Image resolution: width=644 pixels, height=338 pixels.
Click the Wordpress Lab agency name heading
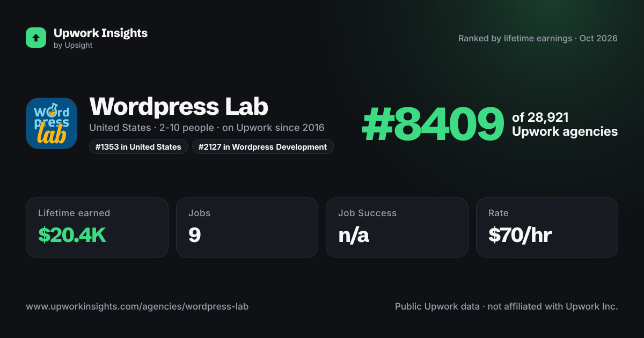coord(179,106)
